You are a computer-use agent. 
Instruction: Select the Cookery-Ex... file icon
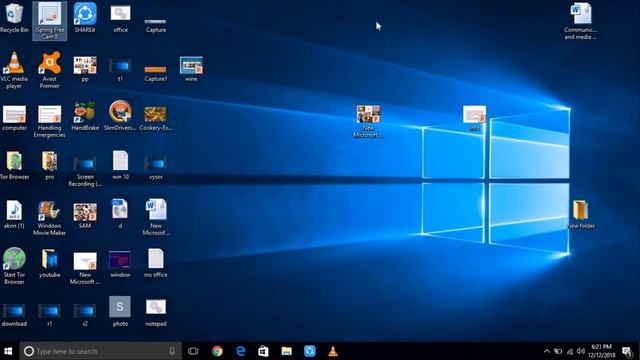click(156, 118)
